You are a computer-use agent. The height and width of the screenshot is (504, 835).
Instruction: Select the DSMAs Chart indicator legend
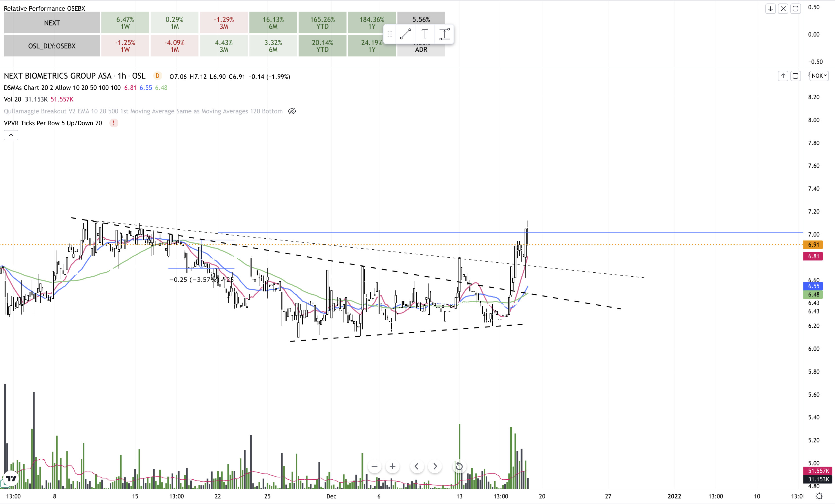tap(62, 88)
